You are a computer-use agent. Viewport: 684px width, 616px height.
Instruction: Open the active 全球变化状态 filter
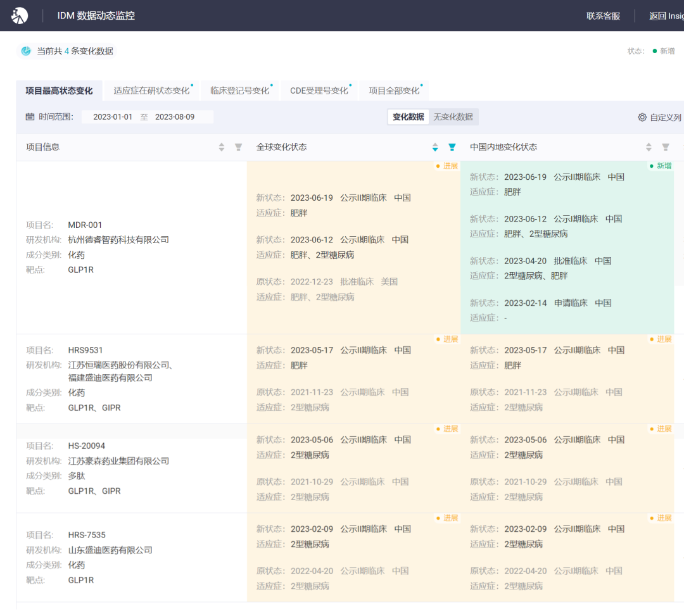(452, 148)
